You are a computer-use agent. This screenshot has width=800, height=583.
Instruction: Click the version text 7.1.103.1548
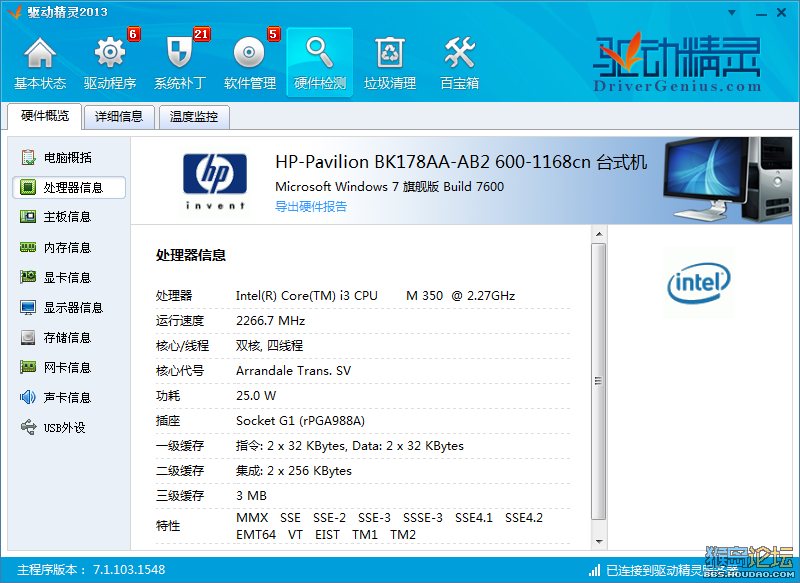(x=129, y=569)
